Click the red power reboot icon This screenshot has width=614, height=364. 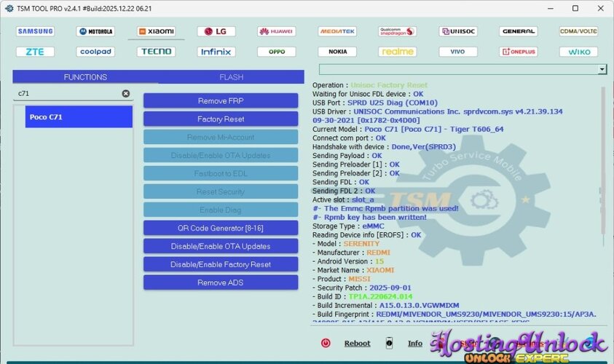click(x=326, y=344)
